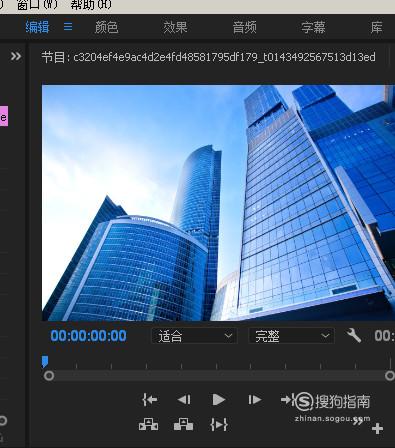The image size is (395, 448).
Task: Play In to Out button
Action: pyautogui.click(x=219, y=425)
